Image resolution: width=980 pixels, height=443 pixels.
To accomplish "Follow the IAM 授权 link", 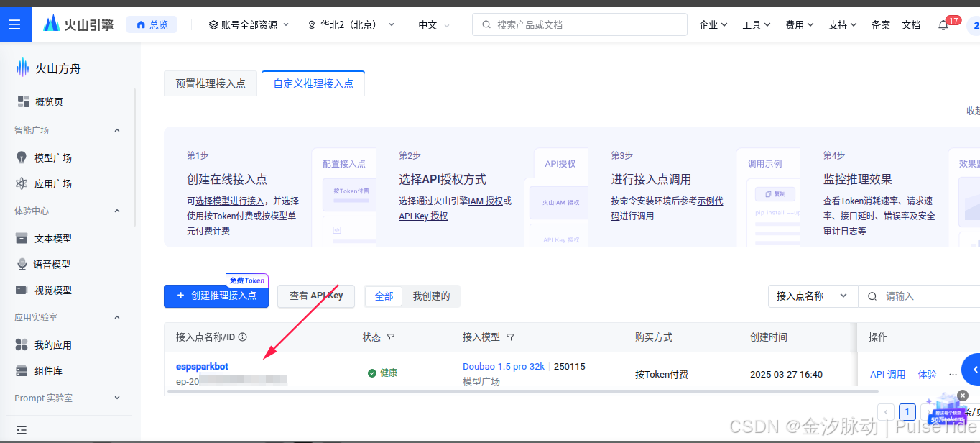I will click(486, 201).
